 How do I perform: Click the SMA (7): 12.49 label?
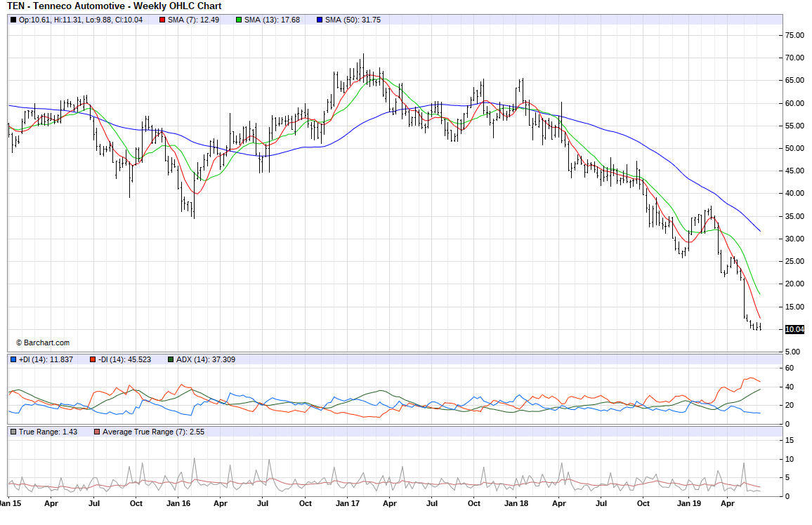(x=194, y=20)
